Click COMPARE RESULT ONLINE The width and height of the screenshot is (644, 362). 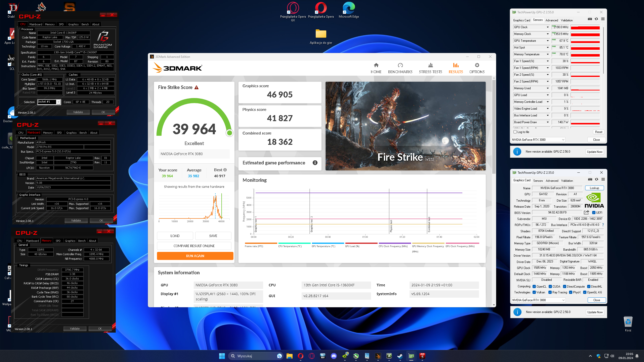click(194, 246)
